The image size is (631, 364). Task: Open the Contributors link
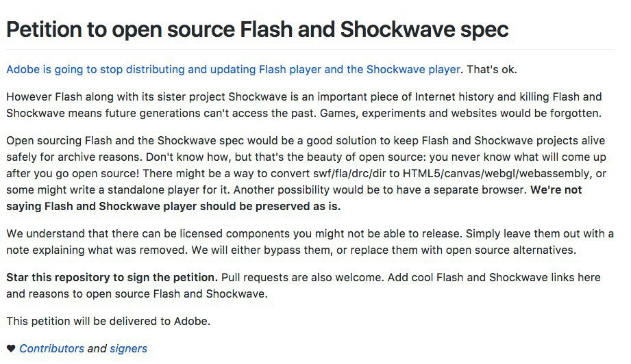(x=51, y=349)
